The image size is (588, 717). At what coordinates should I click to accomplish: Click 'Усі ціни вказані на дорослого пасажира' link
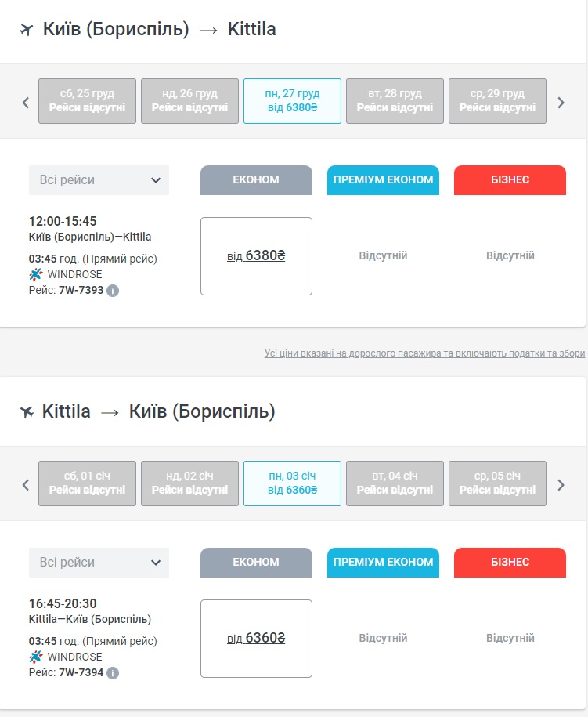point(424,354)
